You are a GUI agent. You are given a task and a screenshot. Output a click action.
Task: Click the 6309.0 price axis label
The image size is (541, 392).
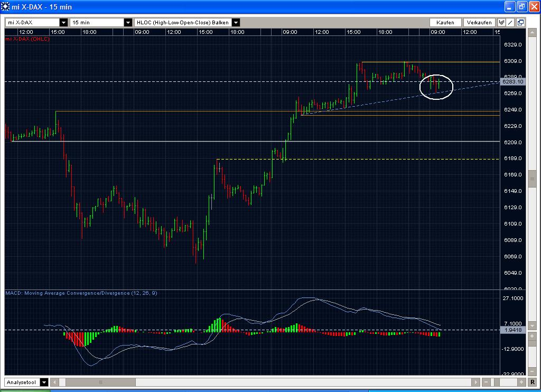click(x=512, y=61)
